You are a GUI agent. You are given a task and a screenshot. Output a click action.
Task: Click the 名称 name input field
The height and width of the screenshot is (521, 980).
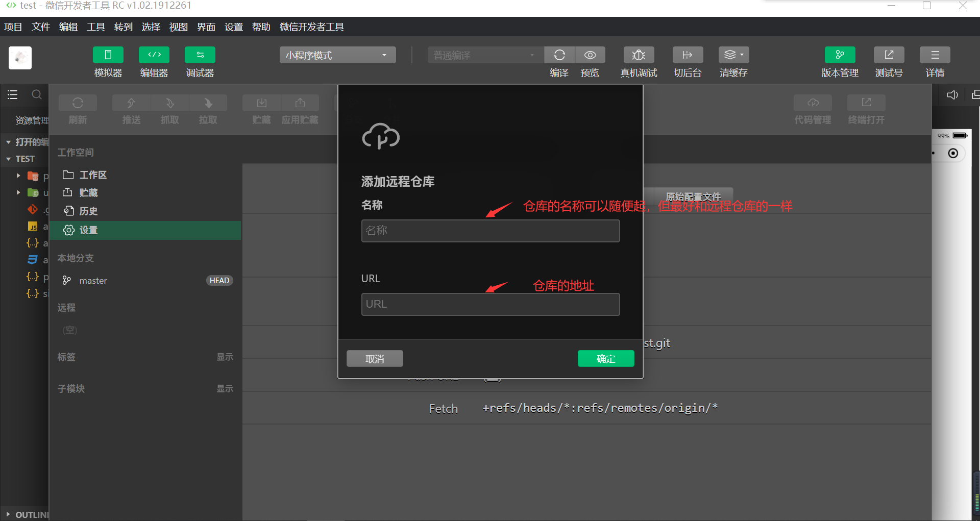coord(491,231)
